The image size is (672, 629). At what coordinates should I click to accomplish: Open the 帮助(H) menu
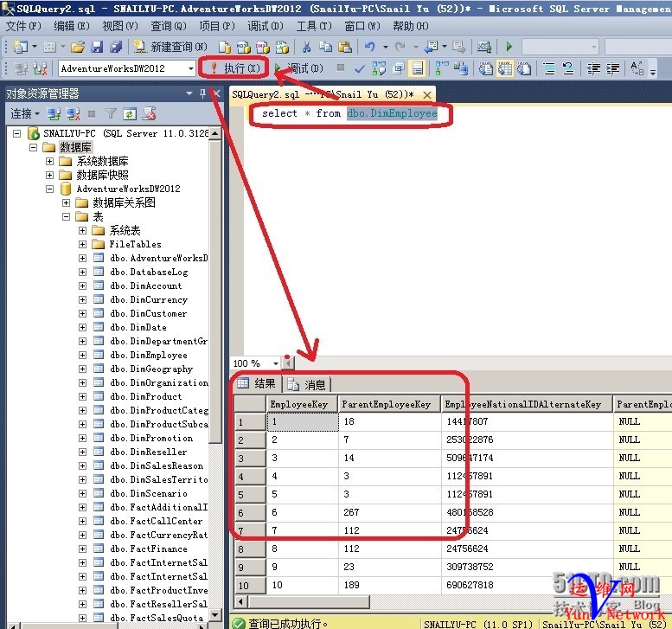(x=410, y=26)
